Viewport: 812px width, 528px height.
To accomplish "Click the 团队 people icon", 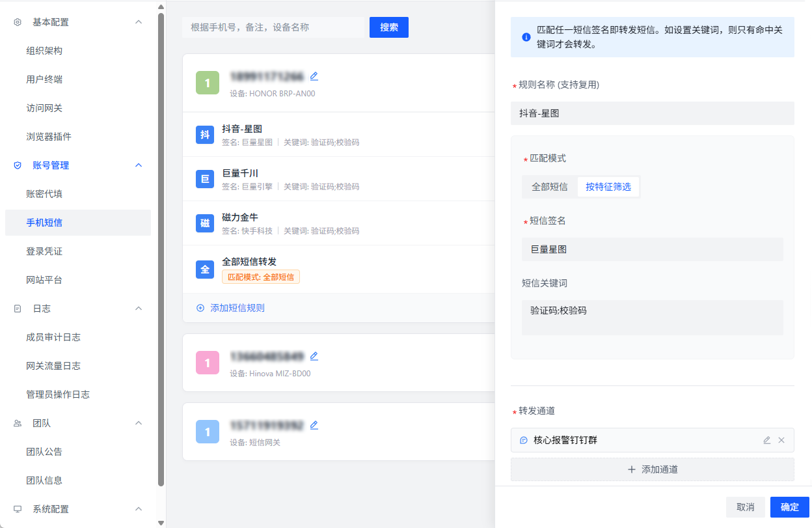I will 18,423.
